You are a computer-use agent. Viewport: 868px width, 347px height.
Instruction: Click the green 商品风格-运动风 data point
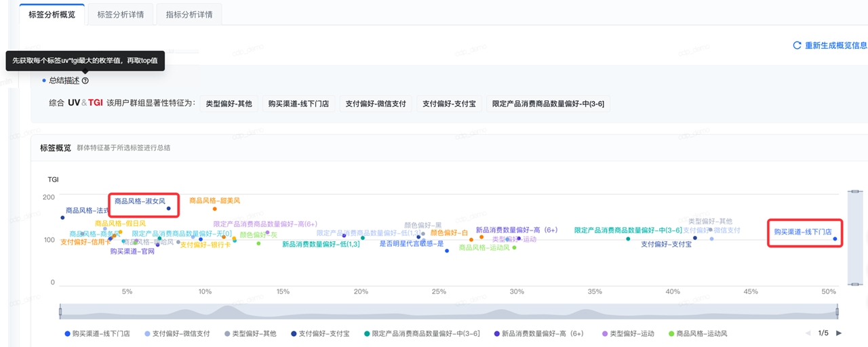click(x=514, y=247)
